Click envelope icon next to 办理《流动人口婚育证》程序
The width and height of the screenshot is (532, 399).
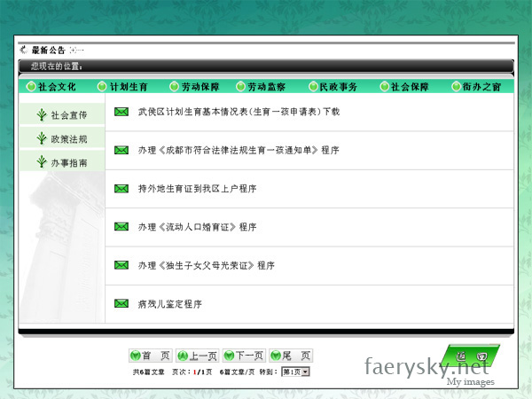(121, 227)
